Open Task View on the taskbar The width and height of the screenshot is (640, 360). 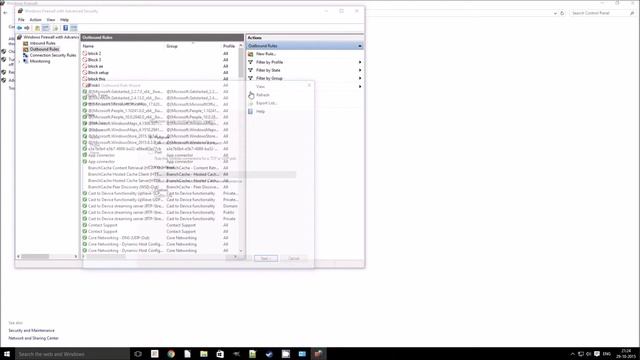click(x=138, y=354)
